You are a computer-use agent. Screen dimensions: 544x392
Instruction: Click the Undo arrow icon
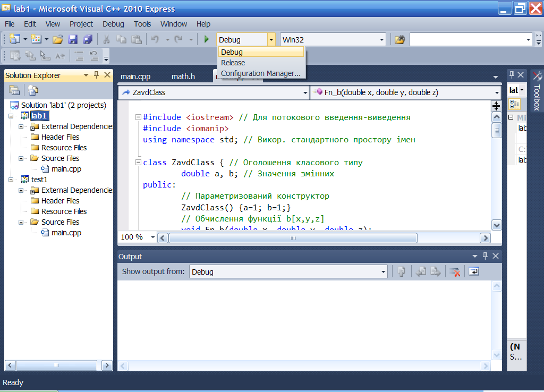tap(155, 39)
